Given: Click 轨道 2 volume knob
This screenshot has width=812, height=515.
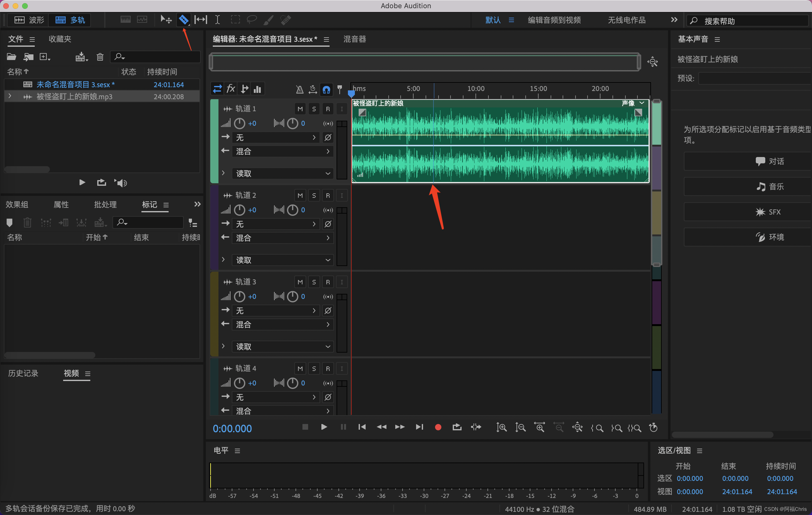Looking at the screenshot, I should point(239,210).
